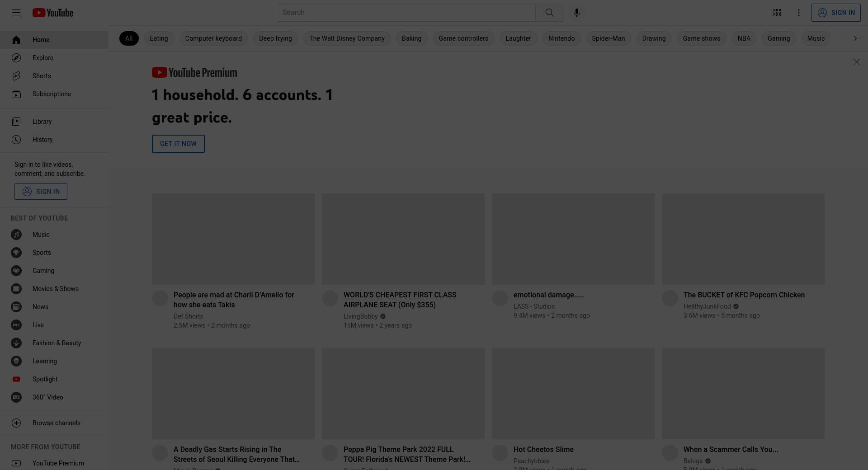
Task: Click Browse channels plus icon
Action: 16,423
